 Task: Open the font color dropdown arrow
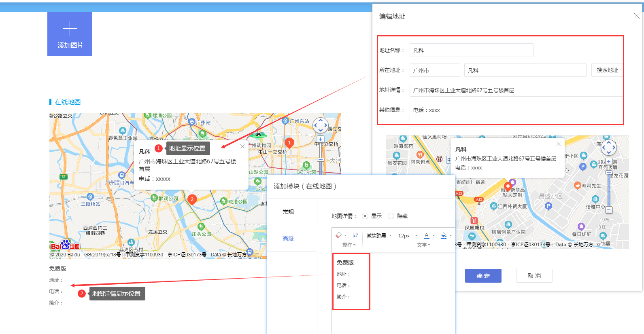(434, 236)
